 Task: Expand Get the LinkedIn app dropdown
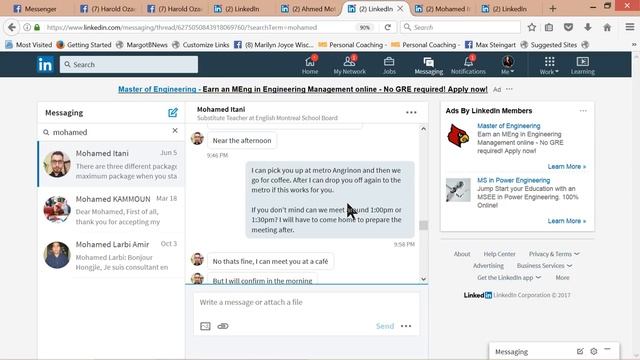pyautogui.click(x=509, y=278)
